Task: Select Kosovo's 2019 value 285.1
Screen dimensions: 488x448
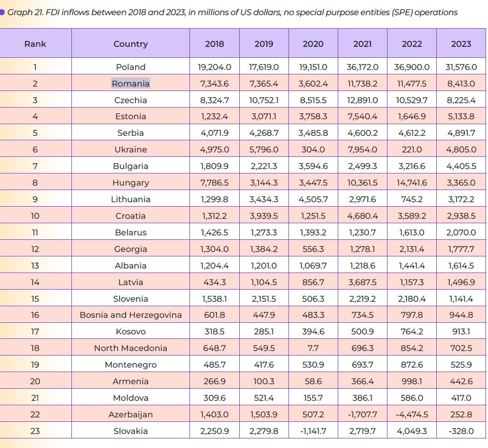Action: [264, 331]
